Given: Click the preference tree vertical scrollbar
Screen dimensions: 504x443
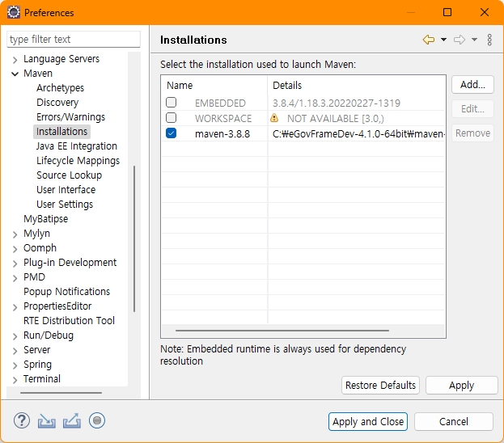Looking at the screenshot, I should [x=134, y=238].
